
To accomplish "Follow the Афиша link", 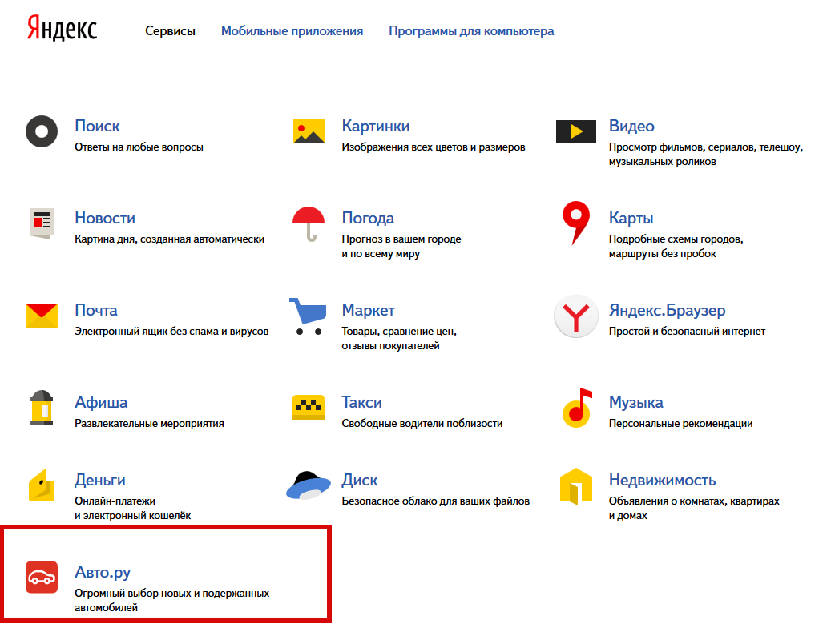I will pyautogui.click(x=101, y=402).
